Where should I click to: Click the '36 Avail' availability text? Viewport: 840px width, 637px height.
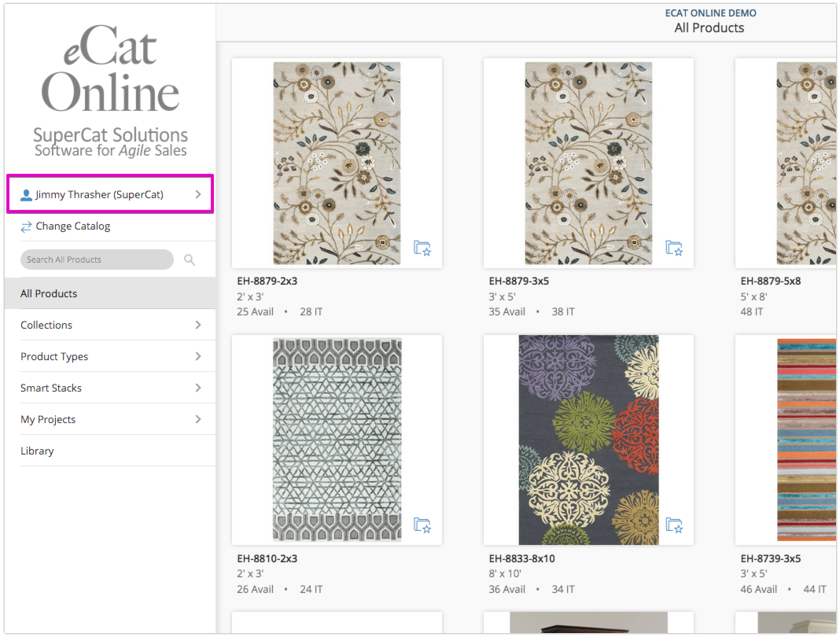pos(507,589)
